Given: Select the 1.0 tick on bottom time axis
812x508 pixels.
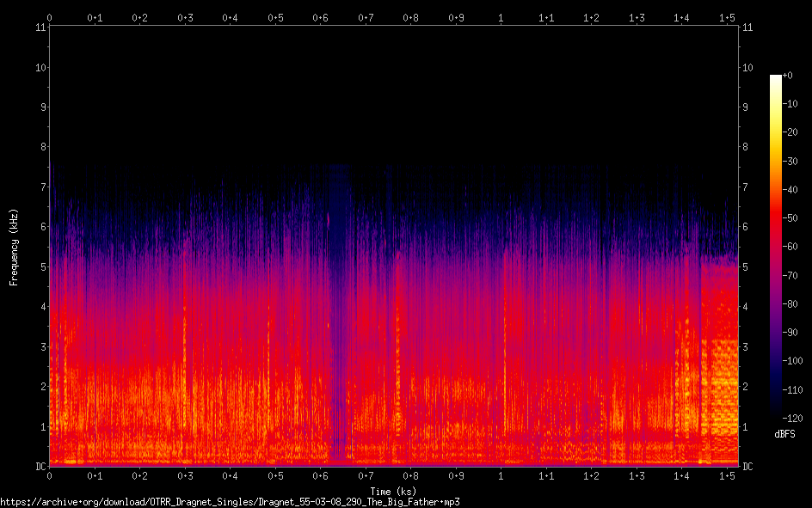Looking at the screenshot, I should [x=501, y=475].
